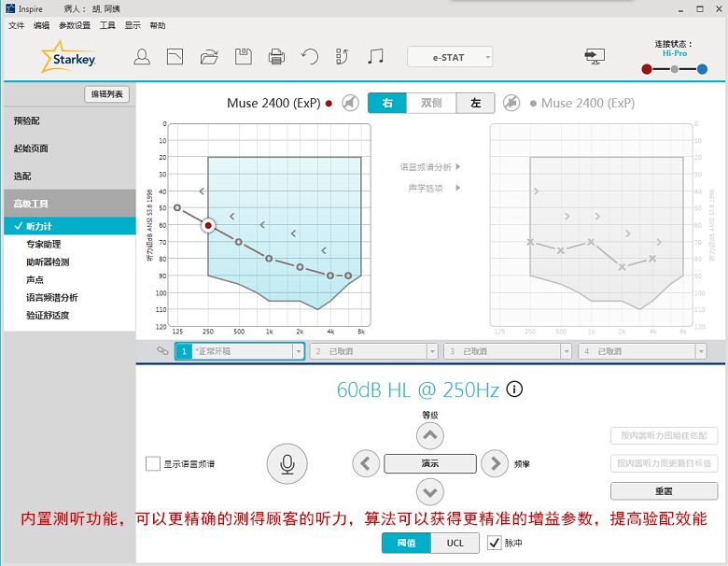
Task: Click the microphone button
Action: tap(287, 463)
